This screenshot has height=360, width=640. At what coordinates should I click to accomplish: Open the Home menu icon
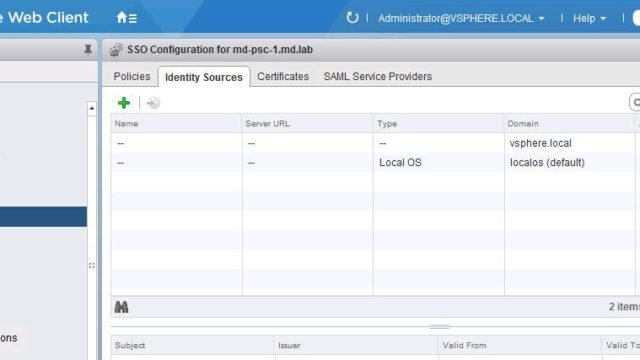127,18
